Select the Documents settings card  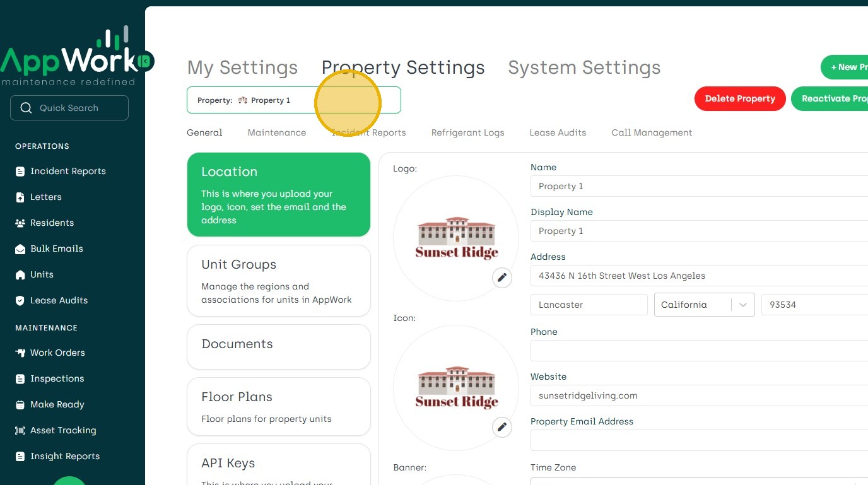click(279, 347)
